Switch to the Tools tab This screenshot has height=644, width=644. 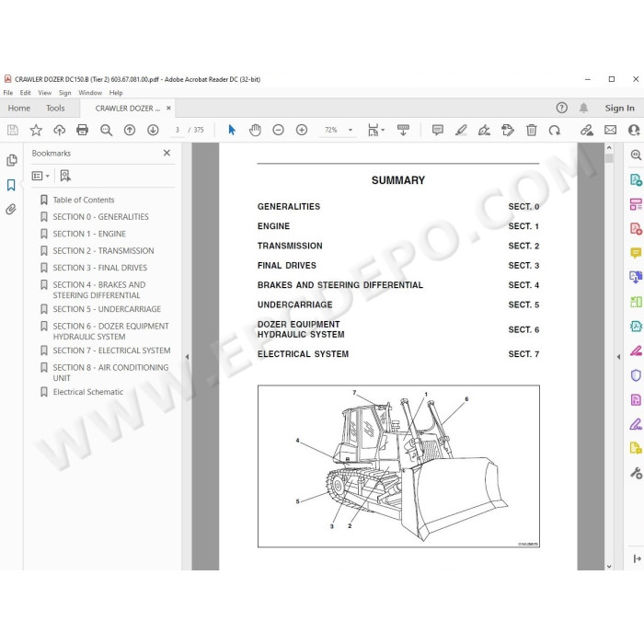55,108
